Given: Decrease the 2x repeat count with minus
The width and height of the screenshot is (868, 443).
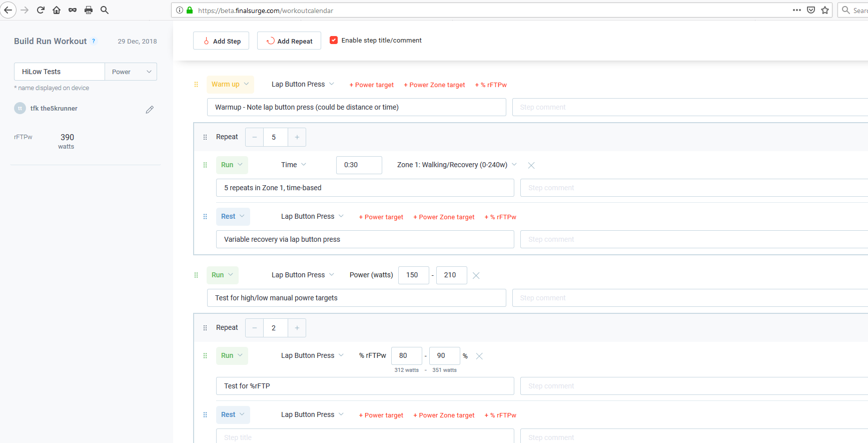Looking at the screenshot, I should [255, 328].
